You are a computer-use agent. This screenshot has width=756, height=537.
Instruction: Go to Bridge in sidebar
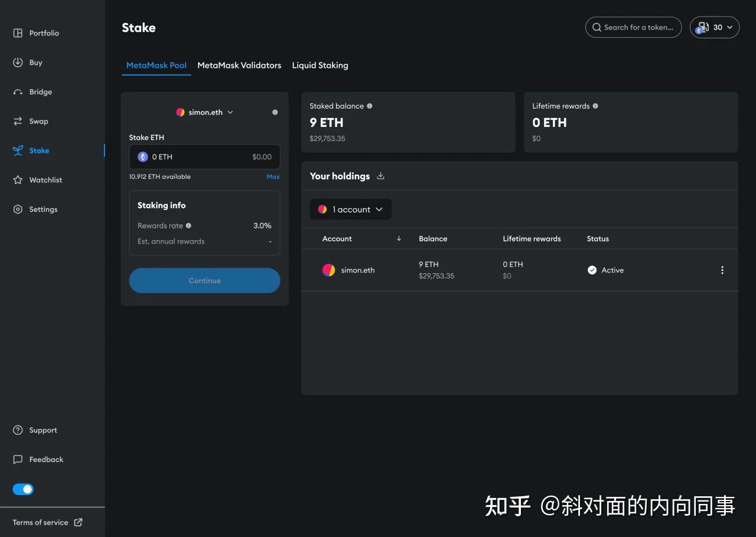pyautogui.click(x=32, y=92)
